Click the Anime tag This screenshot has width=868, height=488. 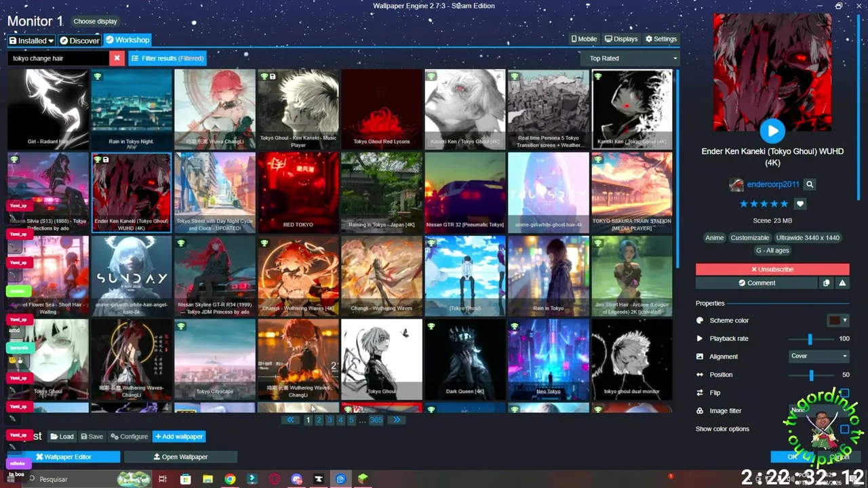pos(714,238)
